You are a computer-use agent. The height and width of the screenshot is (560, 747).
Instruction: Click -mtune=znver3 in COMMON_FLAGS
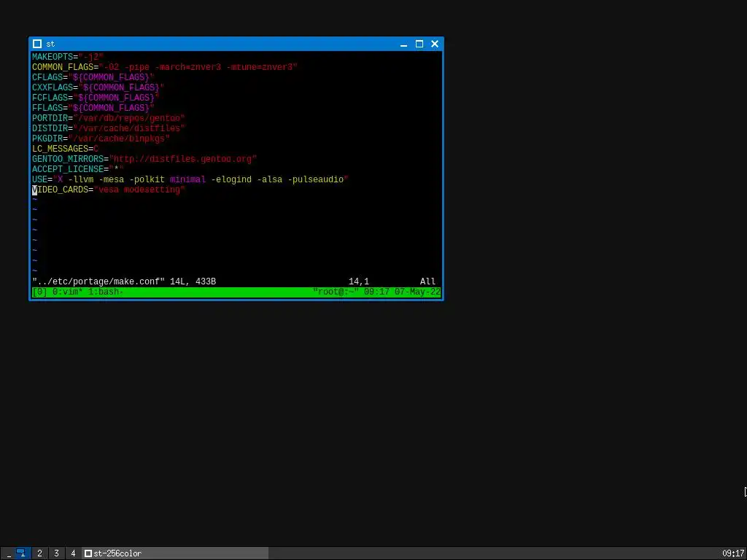[260, 67]
